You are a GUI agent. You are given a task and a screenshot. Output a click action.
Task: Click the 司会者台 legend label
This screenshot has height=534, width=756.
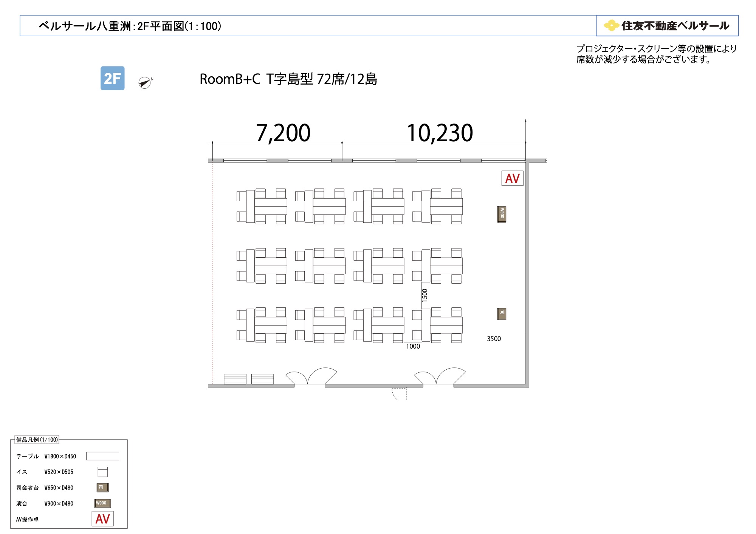pyautogui.click(x=27, y=488)
